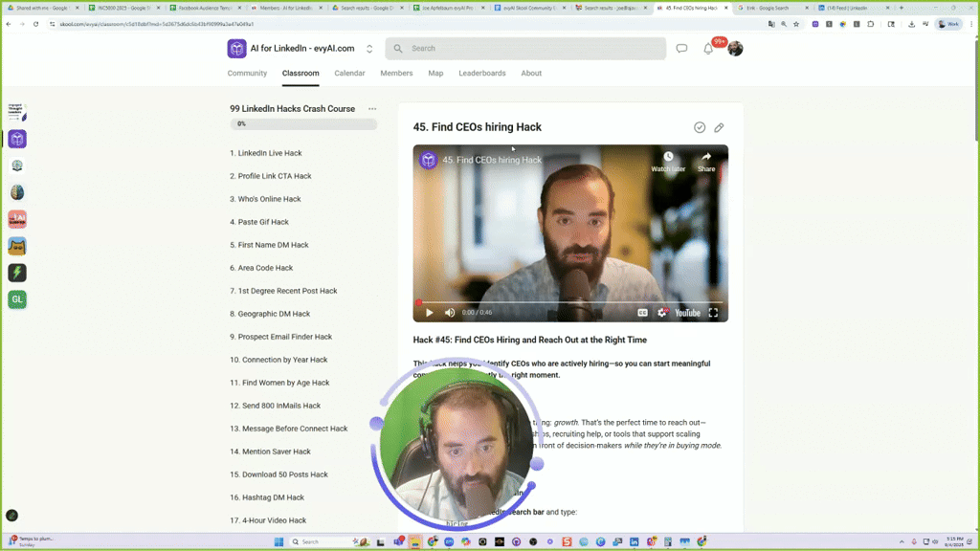
Task: Open lesson 14. Mention Saver Hack
Action: [270, 452]
